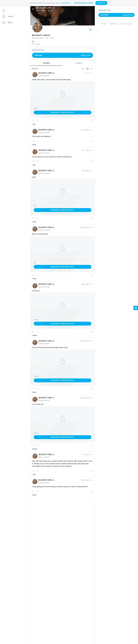Open the Cookie Notice link in banner
This screenshot has width=138, height=644.
(x=66, y=3)
